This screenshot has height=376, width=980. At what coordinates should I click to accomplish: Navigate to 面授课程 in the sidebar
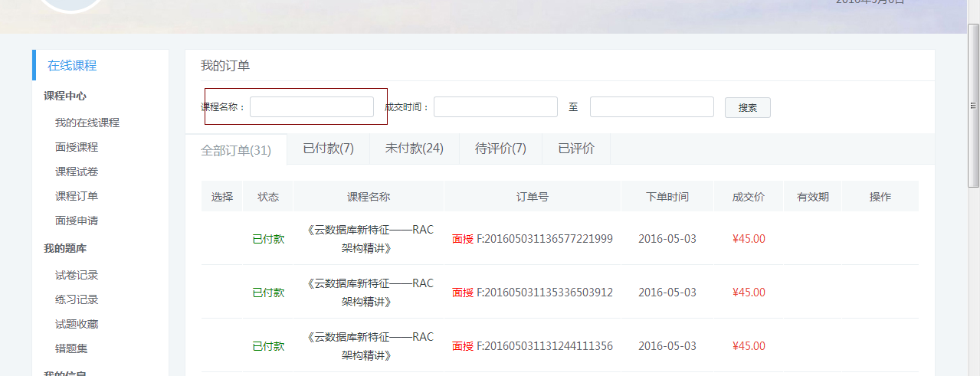(77, 147)
